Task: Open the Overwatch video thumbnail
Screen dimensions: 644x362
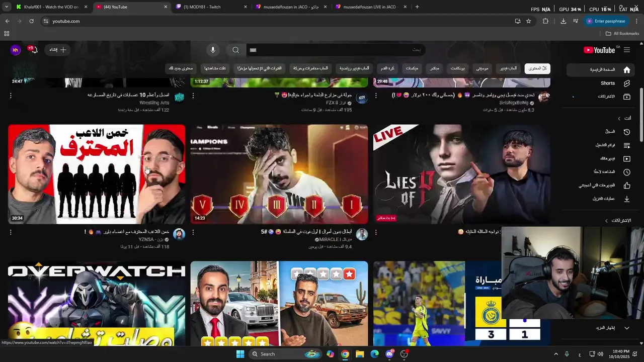Action: click(97, 304)
